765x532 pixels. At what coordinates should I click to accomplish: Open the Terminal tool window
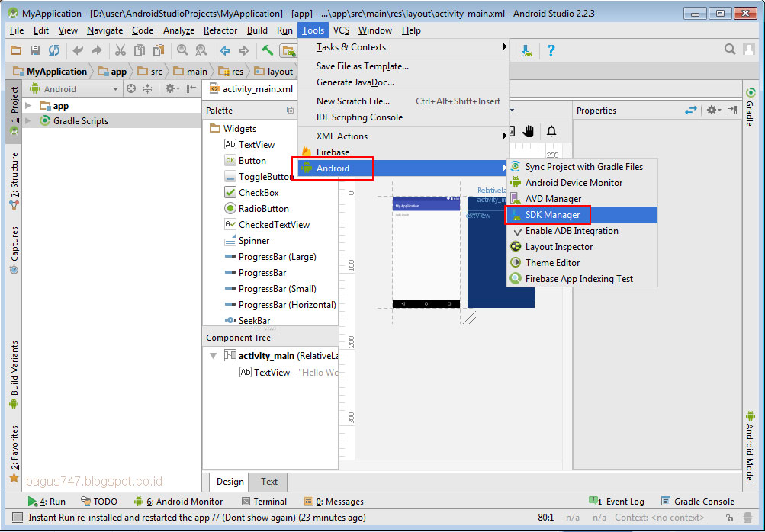tap(264, 502)
